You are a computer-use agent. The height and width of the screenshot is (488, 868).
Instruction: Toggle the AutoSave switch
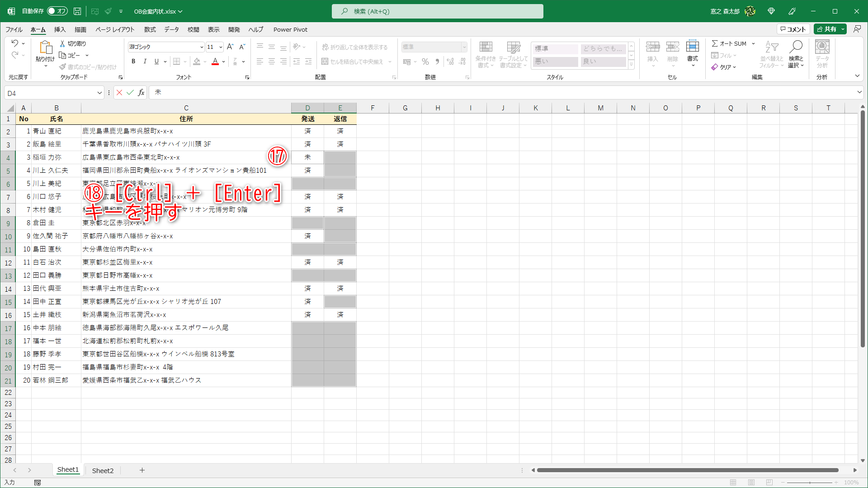tap(57, 11)
